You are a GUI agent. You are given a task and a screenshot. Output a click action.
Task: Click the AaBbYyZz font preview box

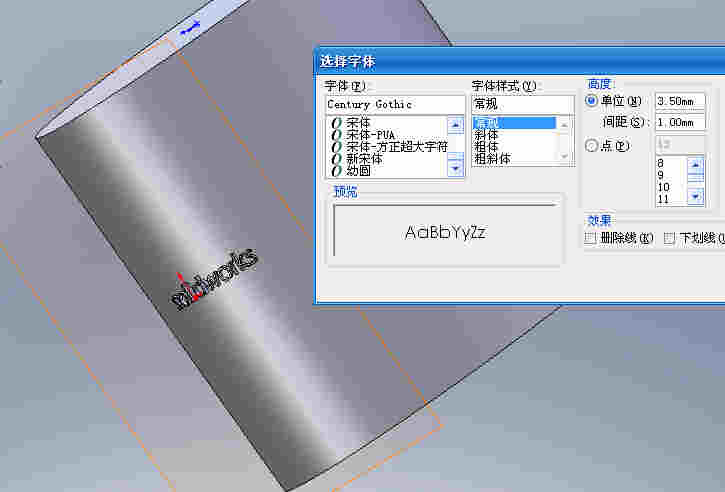[x=445, y=231]
